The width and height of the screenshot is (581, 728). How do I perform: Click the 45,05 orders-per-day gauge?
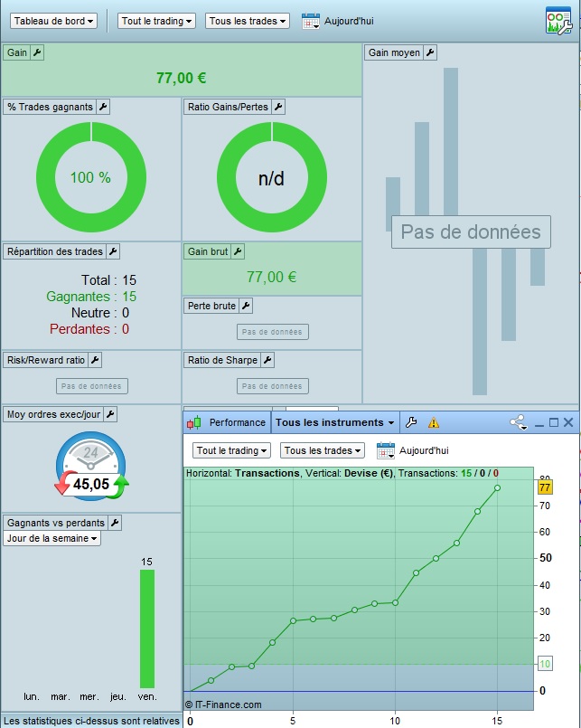(91, 467)
